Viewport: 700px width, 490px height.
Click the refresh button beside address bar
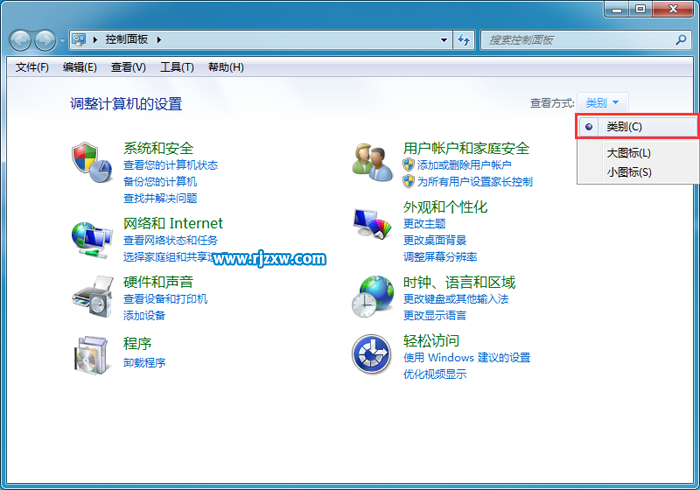464,40
